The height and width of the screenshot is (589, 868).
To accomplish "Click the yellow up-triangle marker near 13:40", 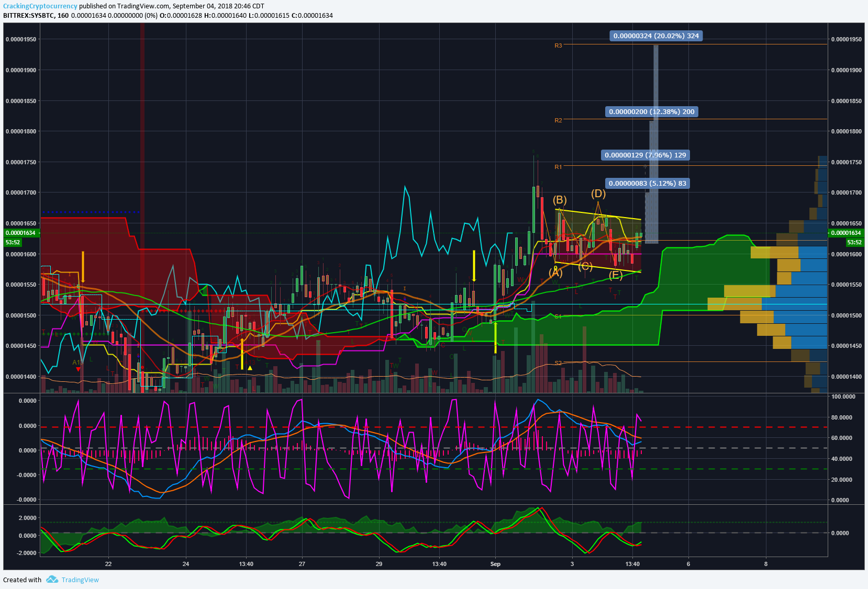I will (250, 368).
